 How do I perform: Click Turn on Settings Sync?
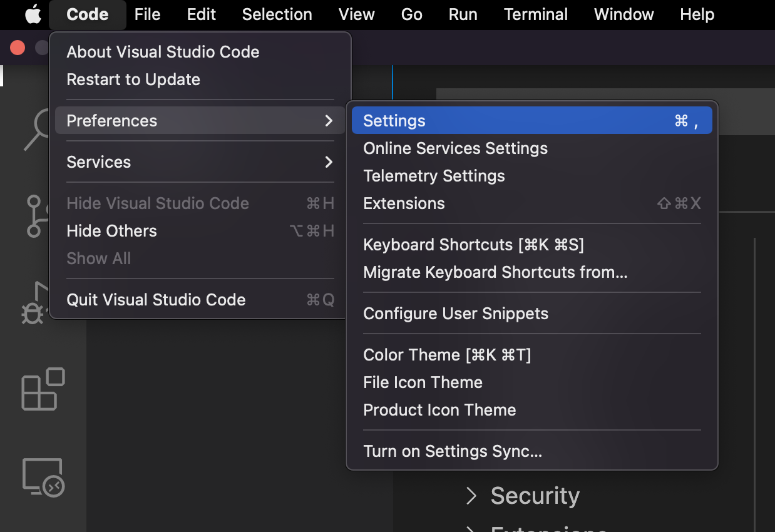[x=453, y=451]
